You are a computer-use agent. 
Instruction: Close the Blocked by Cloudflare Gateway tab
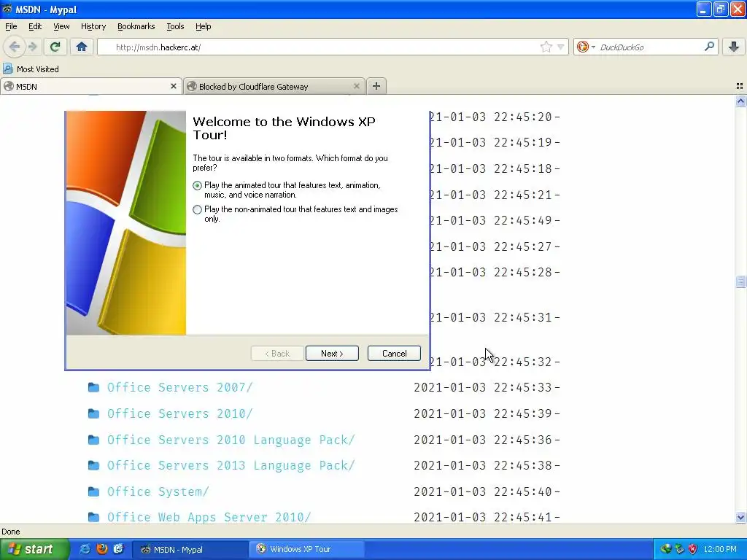356,86
